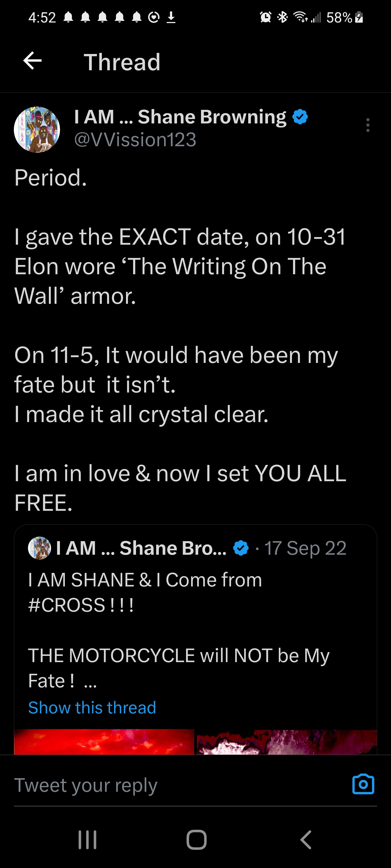Tap the download arrow status bar icon
The width and height of the screenshot is (391, 868).
tap(171, 17)
